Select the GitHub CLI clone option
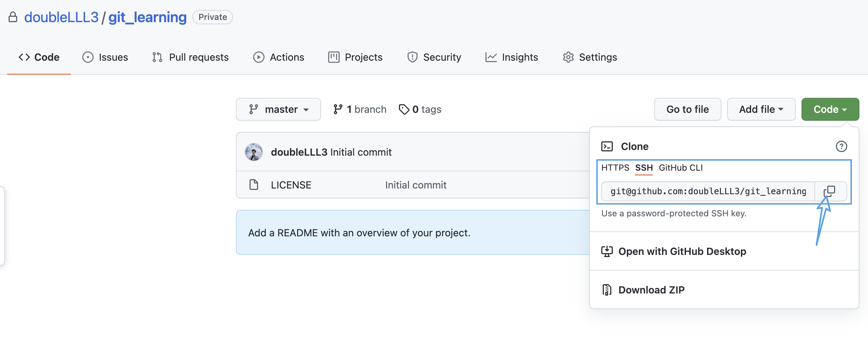868x337 pixels. tap(681, 168)
